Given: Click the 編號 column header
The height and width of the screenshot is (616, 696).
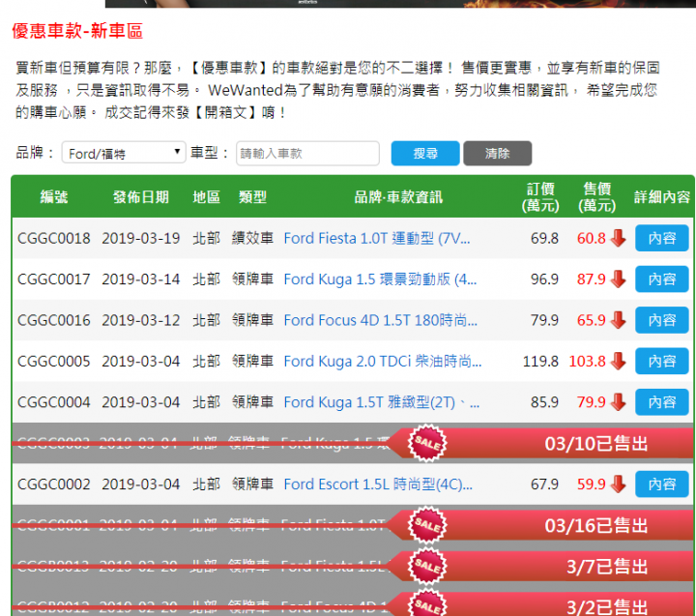Looking at the screenshot, I should [x=54, y=196].
